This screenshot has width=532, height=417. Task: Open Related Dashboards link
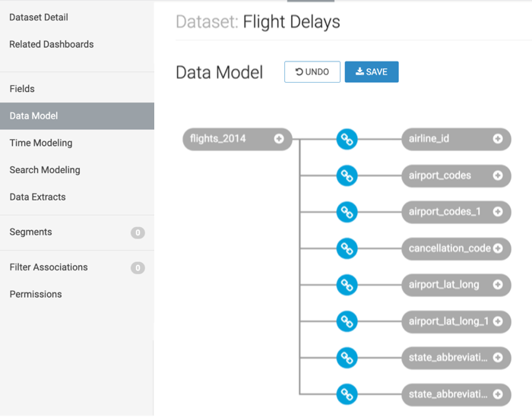point(52,44)
